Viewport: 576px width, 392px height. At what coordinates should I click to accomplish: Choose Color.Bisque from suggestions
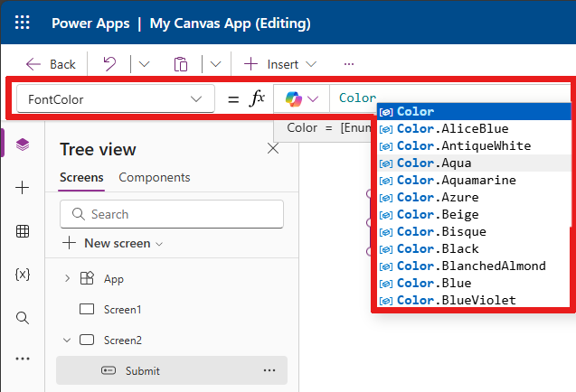pyautogui.click(x=474, y=231)
